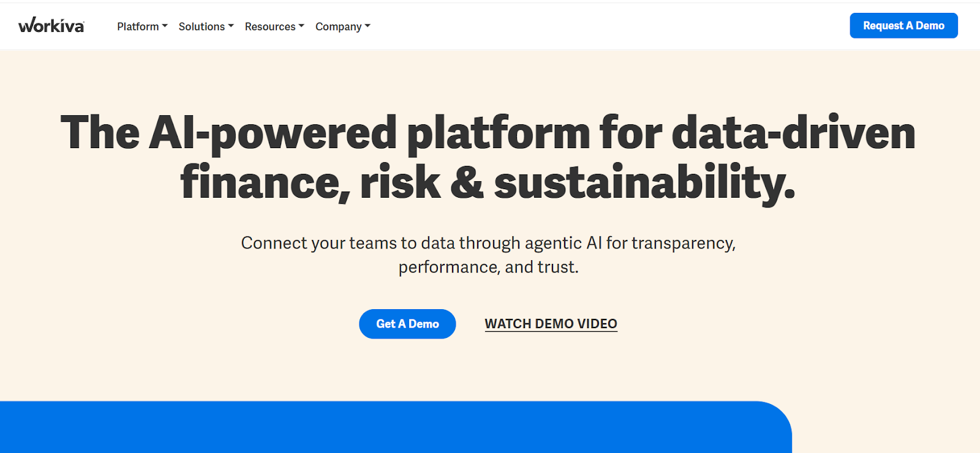Open the Resources navigation menu
980x453 pixels.
click(270, 26)
